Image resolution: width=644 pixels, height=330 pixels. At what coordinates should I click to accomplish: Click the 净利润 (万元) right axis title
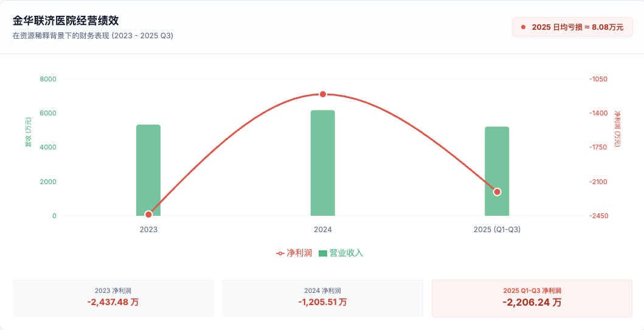click(617, 129)
